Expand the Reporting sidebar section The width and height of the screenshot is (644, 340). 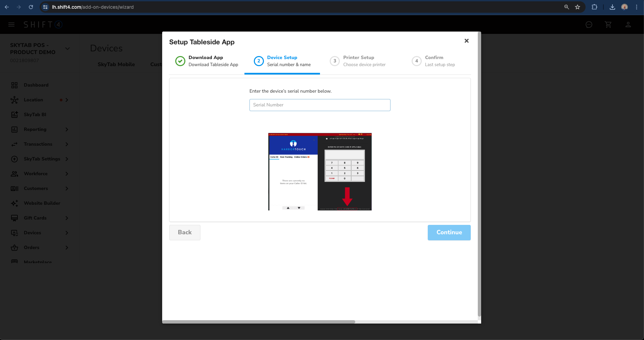[66, 130]
